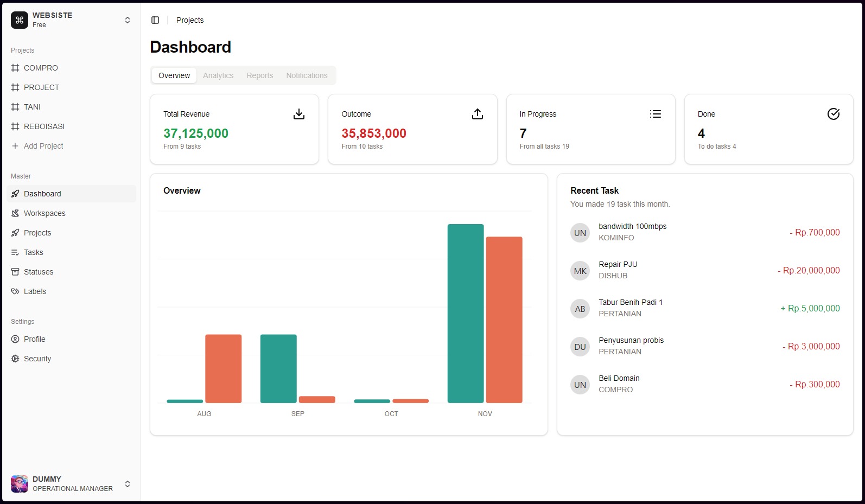Click the In Progress list icon
Image resolution: width=865 pixels, height=504 pixels.
(656, 114)
